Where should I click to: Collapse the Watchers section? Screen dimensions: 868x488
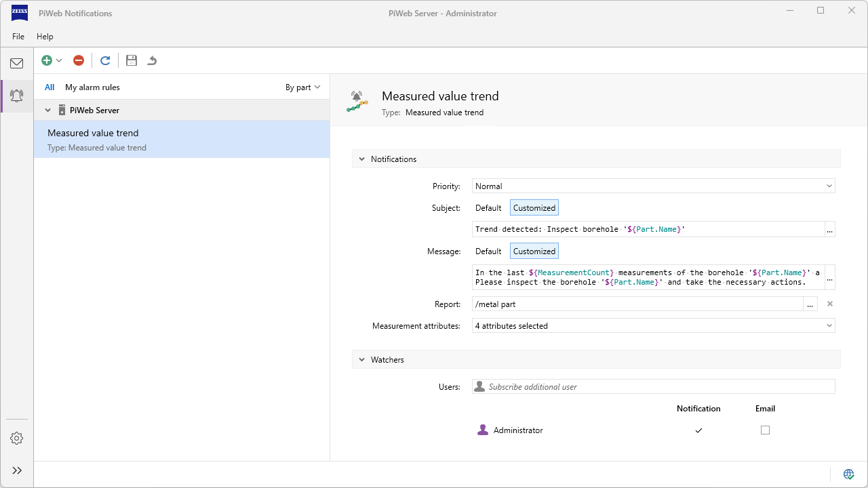tap(361, 359)
